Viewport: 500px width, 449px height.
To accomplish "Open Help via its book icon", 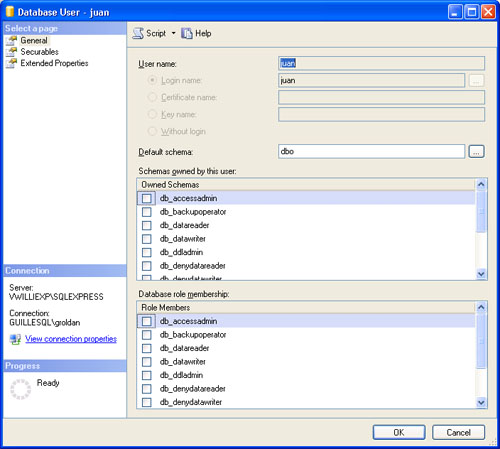I will coord(187,33).
